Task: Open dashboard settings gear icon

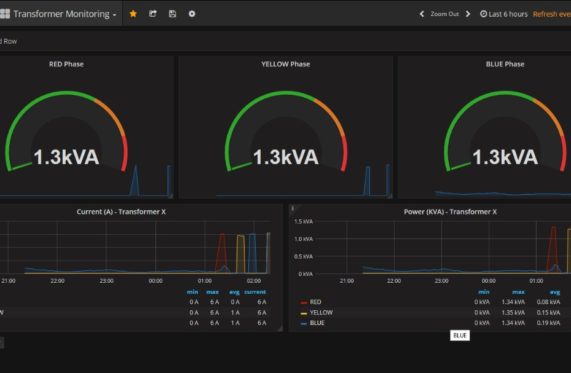Action: tap(192, 14)
